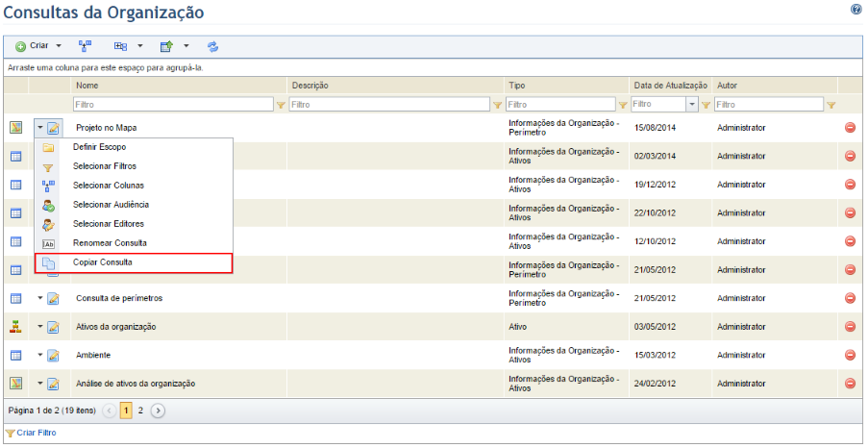The image size is (868, 448).
Task: Delete the Projeto no Mapa query
Action: tap(851, 127)
